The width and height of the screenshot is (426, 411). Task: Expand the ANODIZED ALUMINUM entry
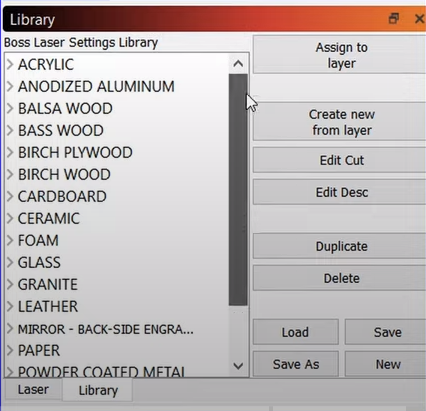[x=10, y=86]
